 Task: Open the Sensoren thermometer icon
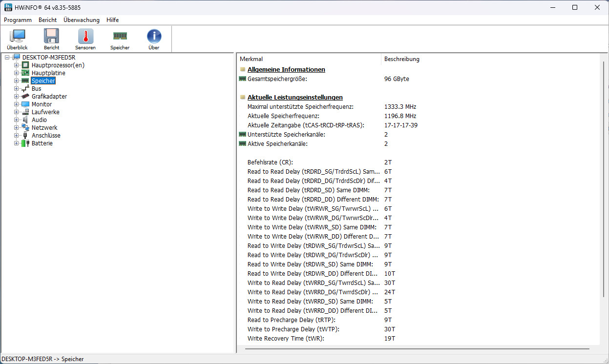tap(85, 39)
